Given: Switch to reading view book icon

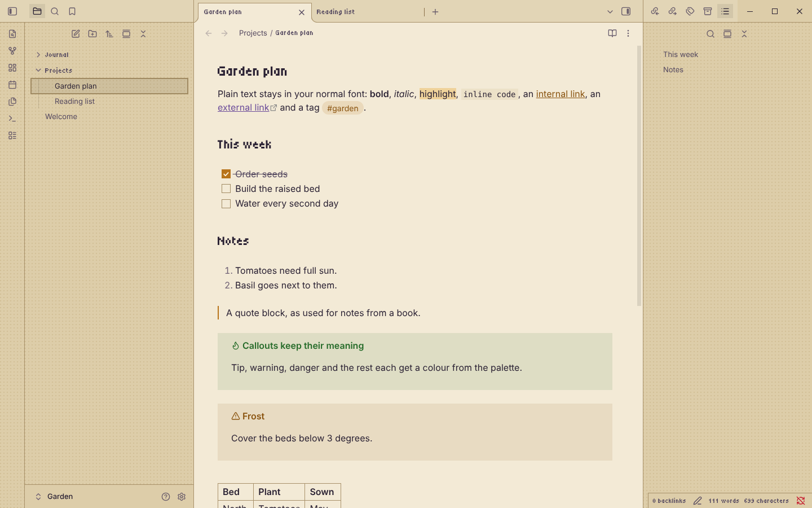Looking at the screenshot, I should click(612, 33).
